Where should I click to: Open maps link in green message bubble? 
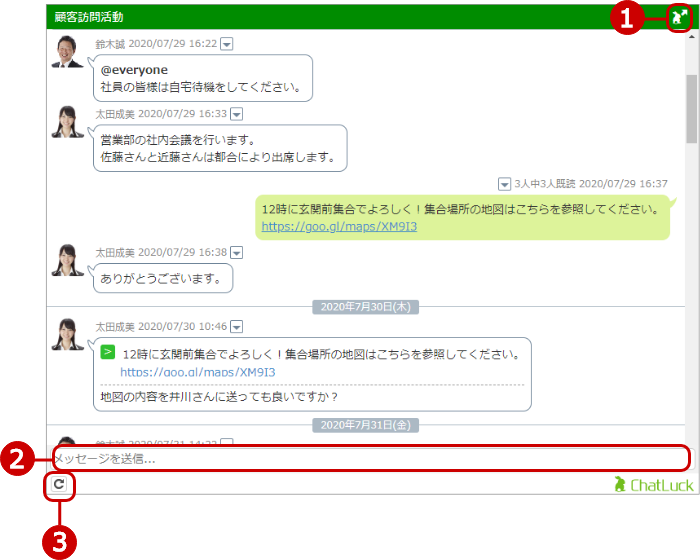click(x=339, y=226)
